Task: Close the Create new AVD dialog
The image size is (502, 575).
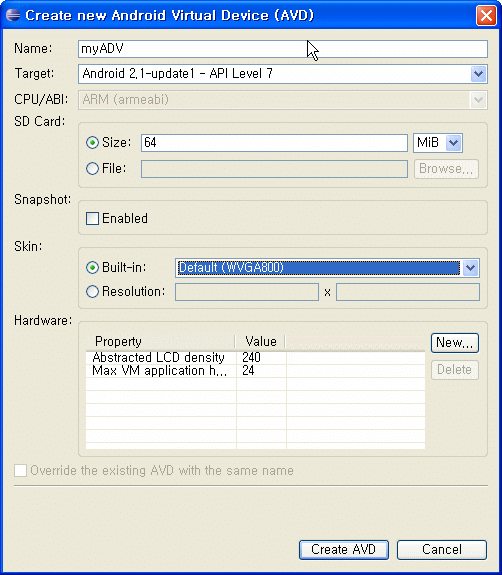Action: [x=486, y=16]
